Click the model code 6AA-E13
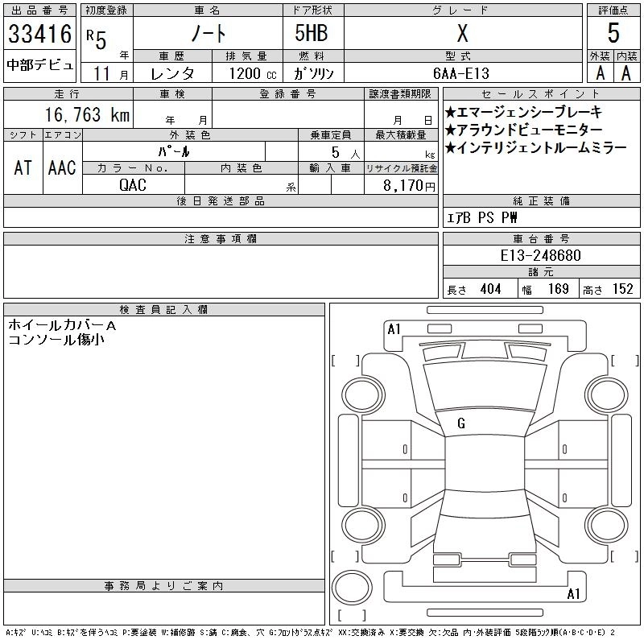644x644 pixels. [x=461, y=73]
